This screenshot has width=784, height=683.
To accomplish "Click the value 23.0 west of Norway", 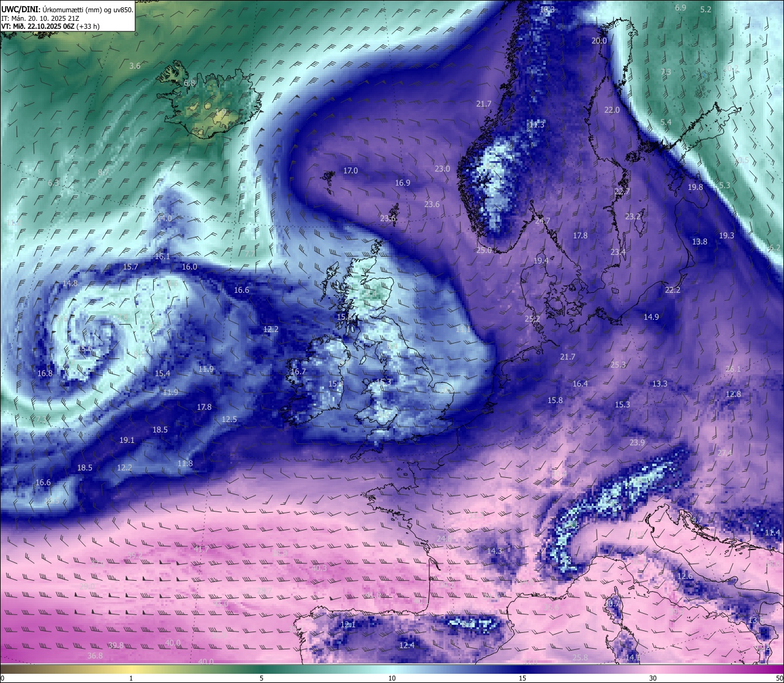I will (x=442, y=168).
